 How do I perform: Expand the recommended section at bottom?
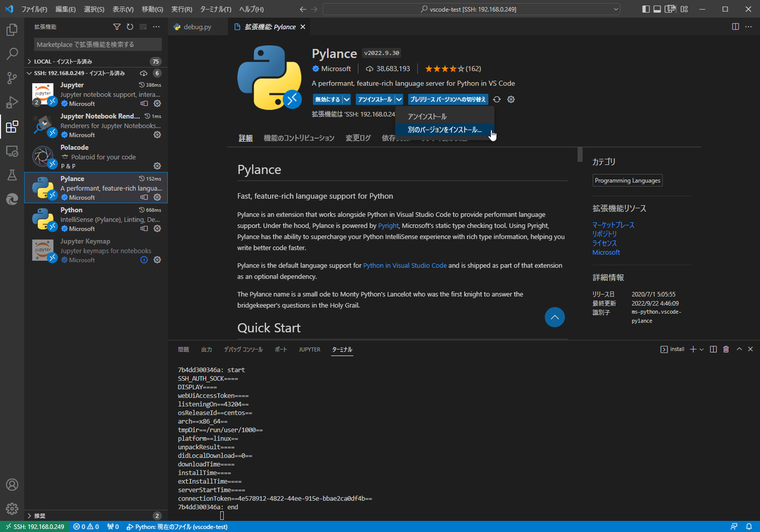pos(96,516)
